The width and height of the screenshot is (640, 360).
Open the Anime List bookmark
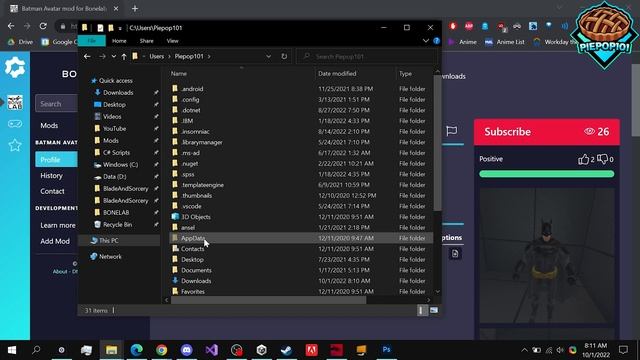[x=504, y=42]
